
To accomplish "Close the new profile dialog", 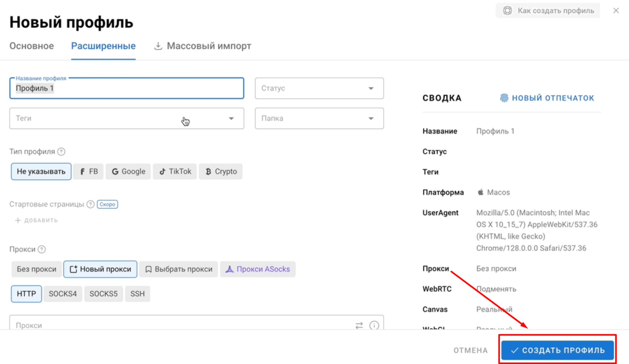I will [616, 11].
